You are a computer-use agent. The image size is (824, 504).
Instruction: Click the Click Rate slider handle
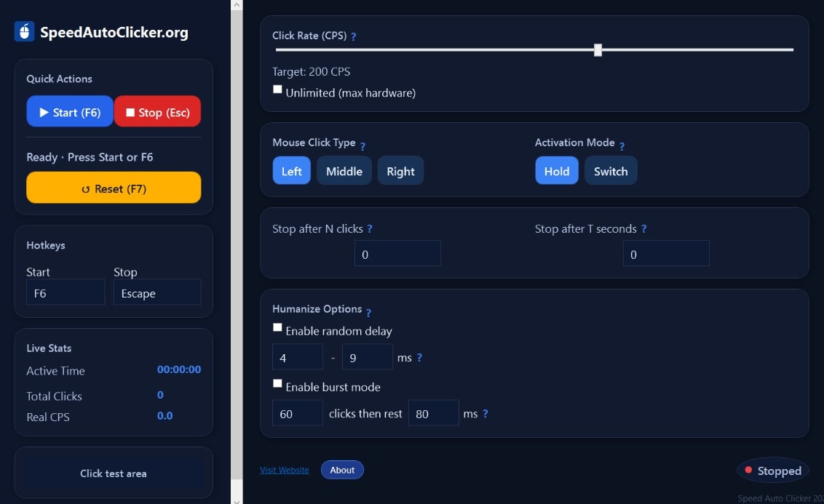pos(598,50)
